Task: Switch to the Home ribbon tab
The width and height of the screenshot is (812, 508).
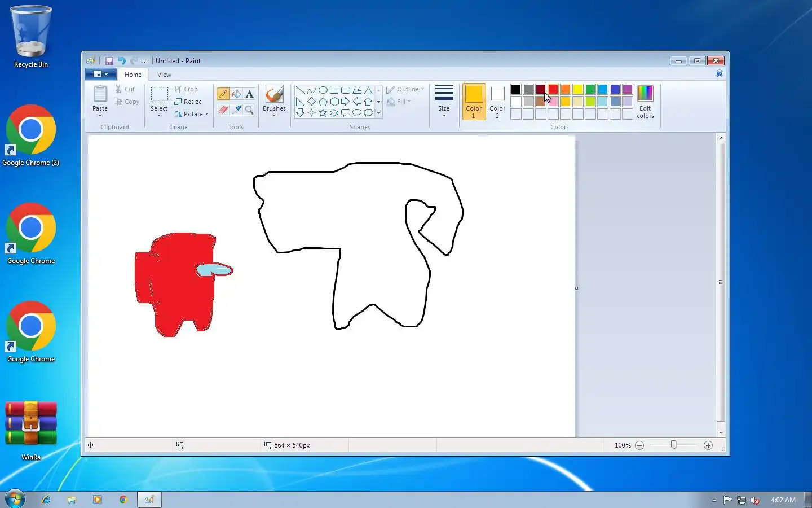Action: click(x=133, y=75)
